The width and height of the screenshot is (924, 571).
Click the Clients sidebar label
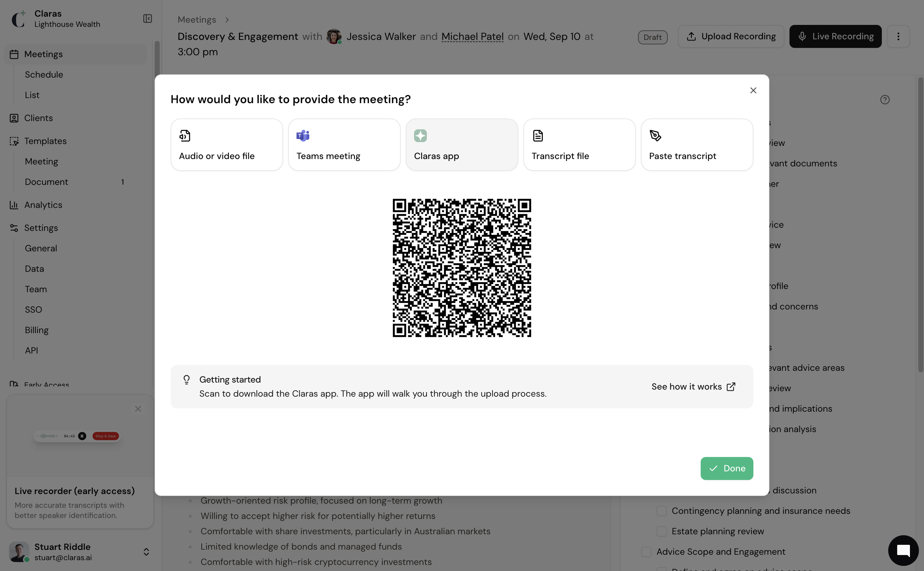click(x=39, y=118)
